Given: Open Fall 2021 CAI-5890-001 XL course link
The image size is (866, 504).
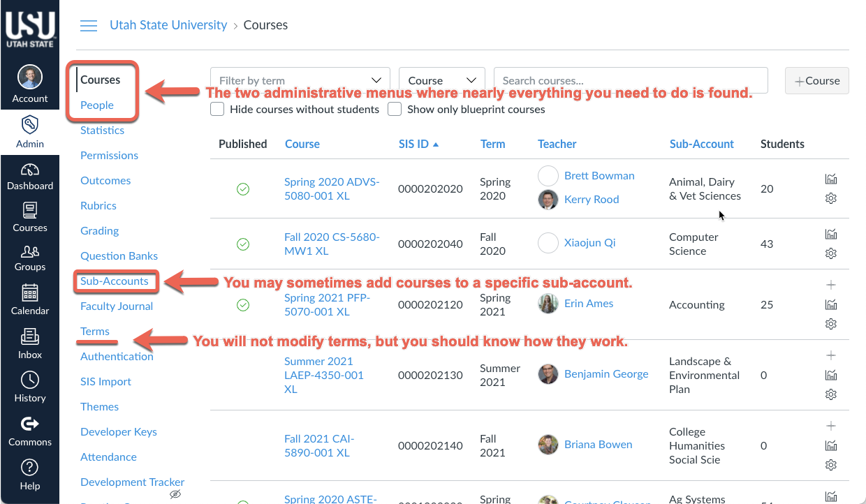Looking at the screenshot, I should pyautogui.click(x=319, y=445).
